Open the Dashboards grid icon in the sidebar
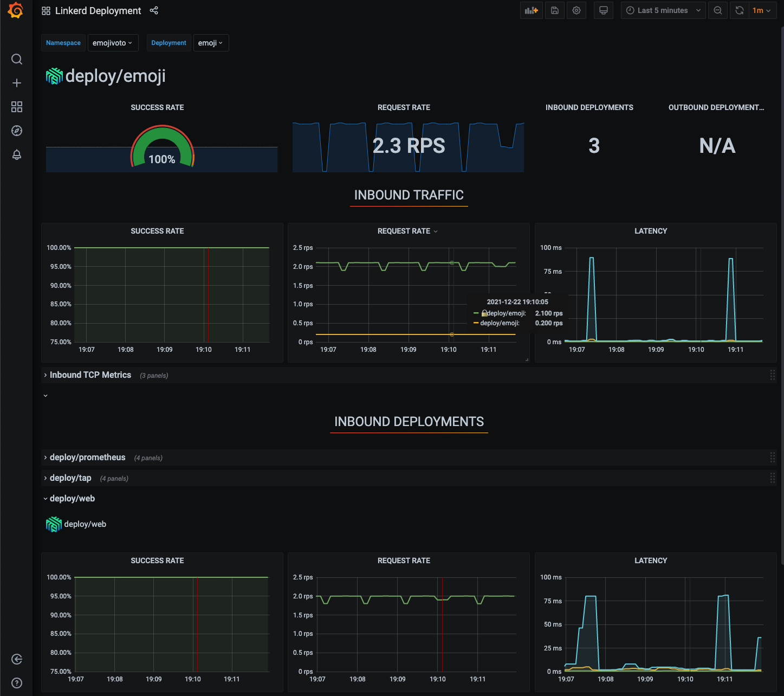The height and width of the screenshot is (696, 784). pos(17,107)
